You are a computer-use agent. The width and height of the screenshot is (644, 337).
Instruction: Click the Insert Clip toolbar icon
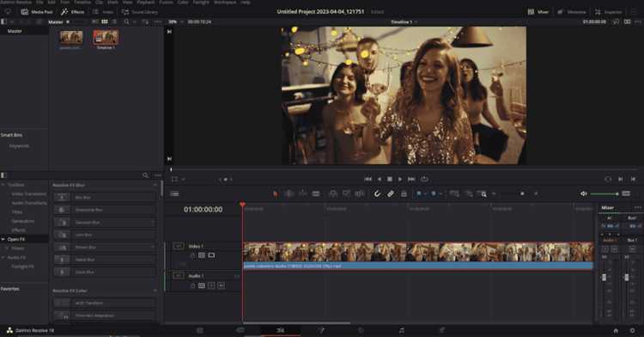(333, 193)
